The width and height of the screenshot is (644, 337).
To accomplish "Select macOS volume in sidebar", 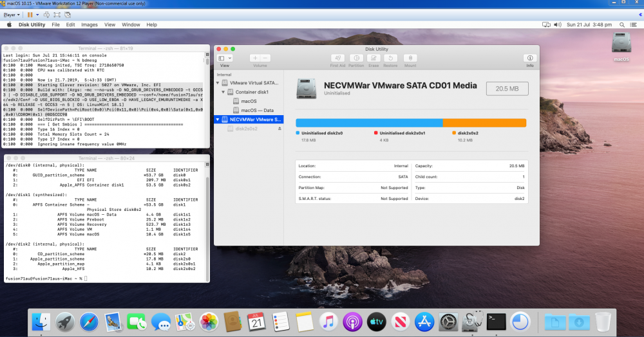I will pos(249,101).
